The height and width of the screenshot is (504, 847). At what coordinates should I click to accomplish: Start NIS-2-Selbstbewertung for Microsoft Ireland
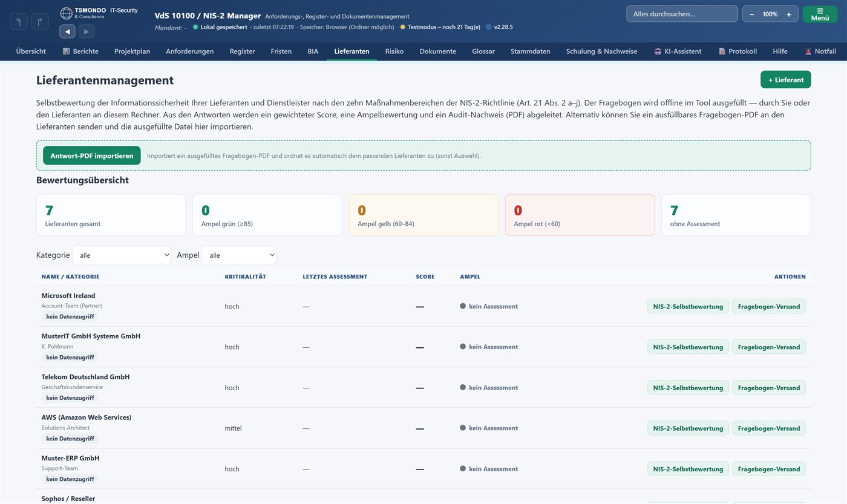coord(688,306)
